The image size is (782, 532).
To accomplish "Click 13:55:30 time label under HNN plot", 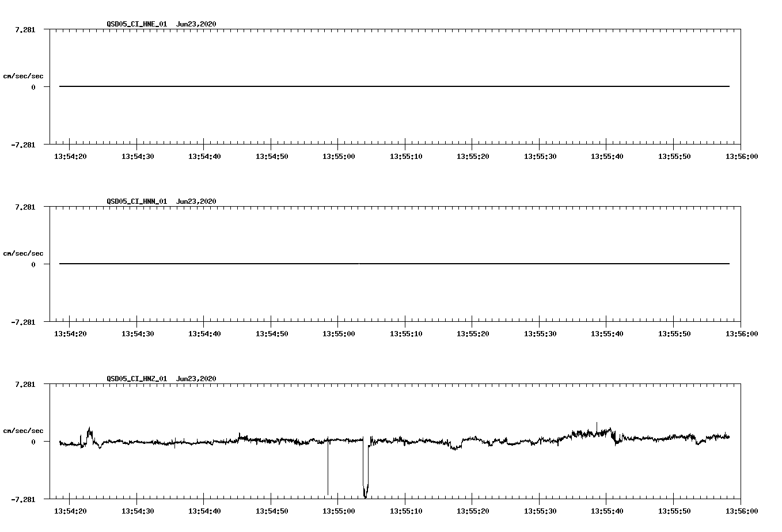I will [540, 333].
